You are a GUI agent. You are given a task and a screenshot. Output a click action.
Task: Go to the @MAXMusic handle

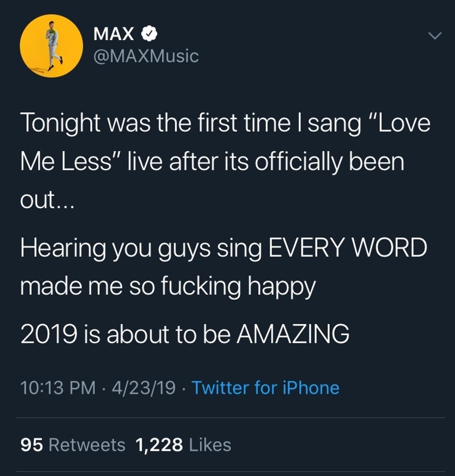coord(146,56)
